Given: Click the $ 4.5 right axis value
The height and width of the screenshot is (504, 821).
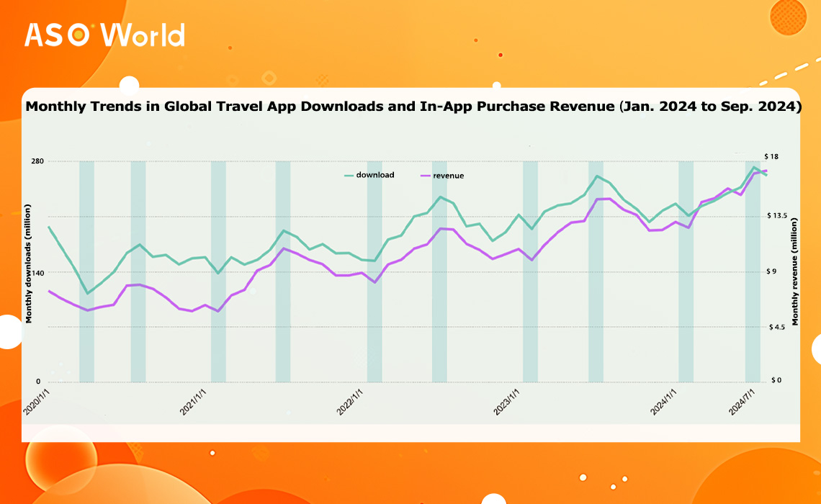Looking at the screenshot, I should 777,327.
